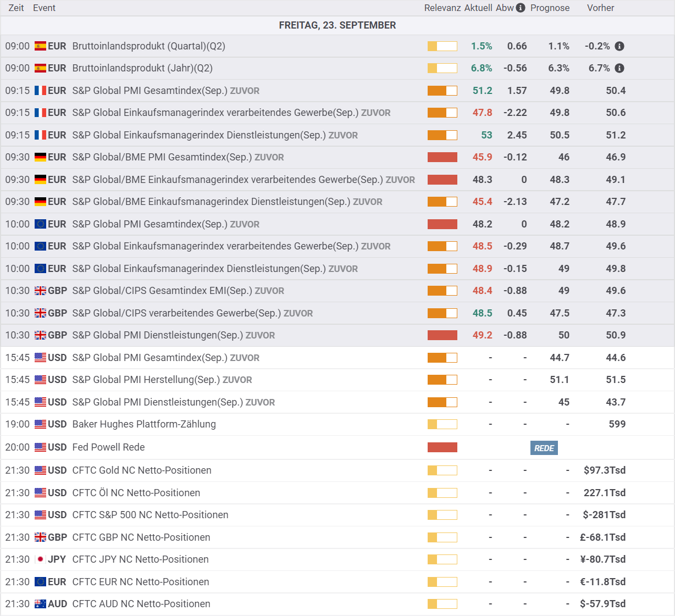Click the Event column header
The height and width of the screenshot is (616, 675).
[x=44, y=8]
